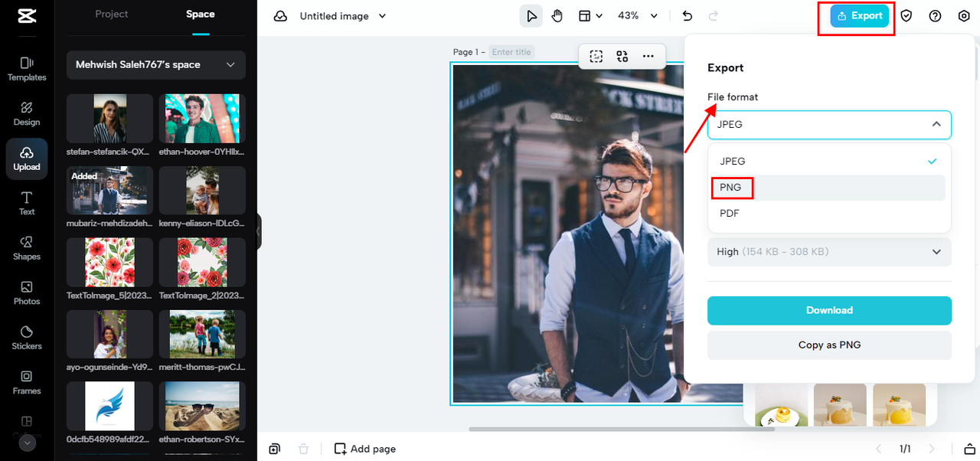Select the Added mubariz-mehdizadeh thumbnail

(109, 191)
